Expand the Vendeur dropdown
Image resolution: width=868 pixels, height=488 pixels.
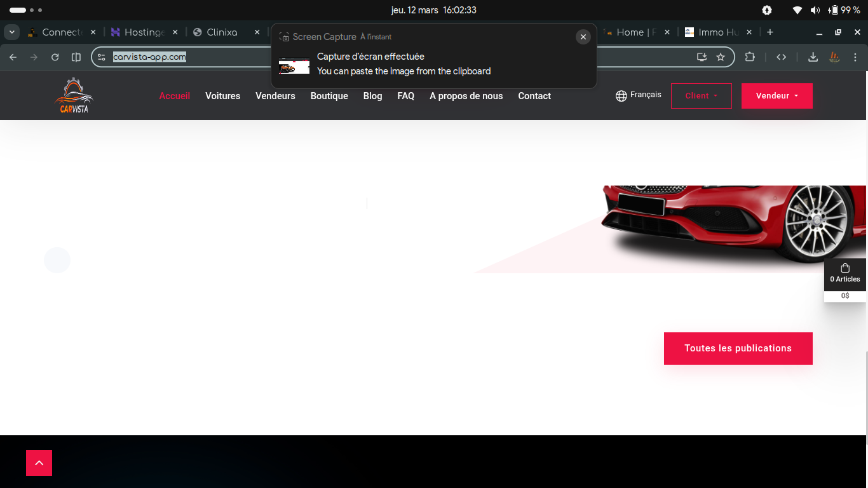pyautogui.click(x=776, y=96)
